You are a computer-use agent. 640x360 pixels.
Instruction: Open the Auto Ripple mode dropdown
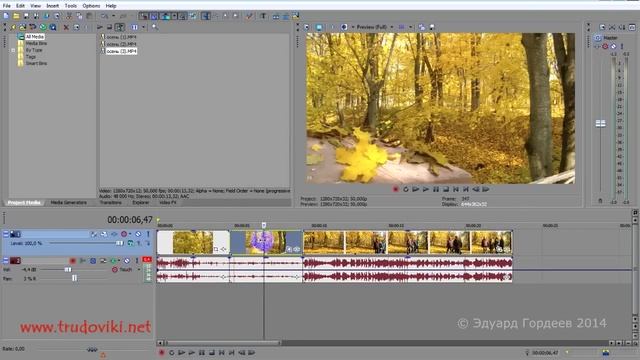tap(174, 16)
